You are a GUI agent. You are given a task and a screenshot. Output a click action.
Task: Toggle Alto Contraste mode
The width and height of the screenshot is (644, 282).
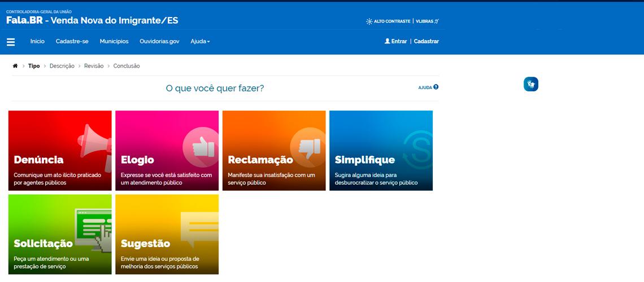(x=388, y=21)
